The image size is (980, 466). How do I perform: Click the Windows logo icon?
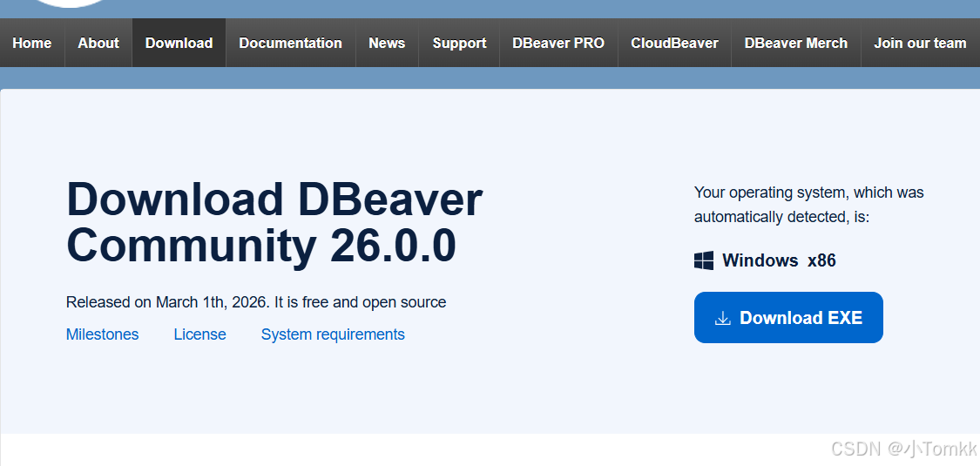pyautogui.click(x=704, y=260)
